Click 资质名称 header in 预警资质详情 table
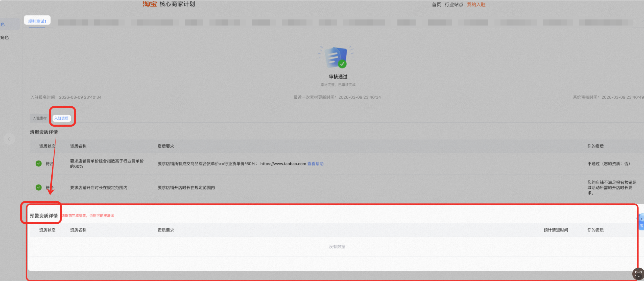The width and height of the screenshot is (644, 281). pos(78,230)
